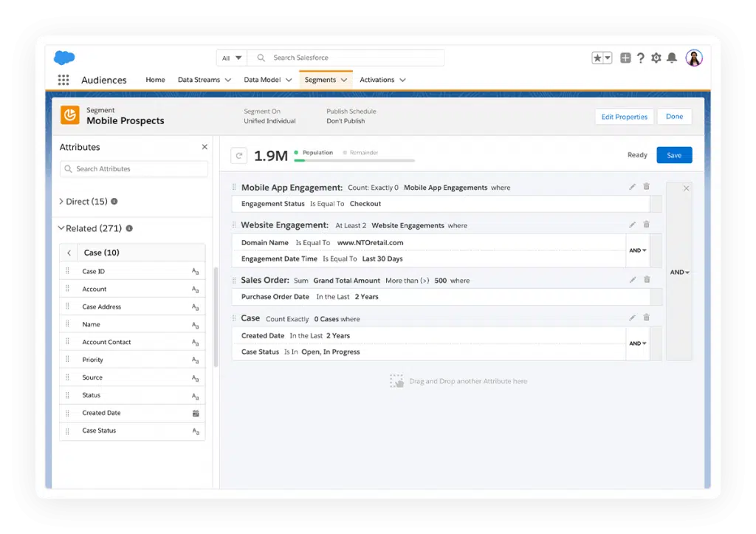Screen dimensions: 756x534
Task: Open the Data Streams tab
Action: tap(199, 80)
